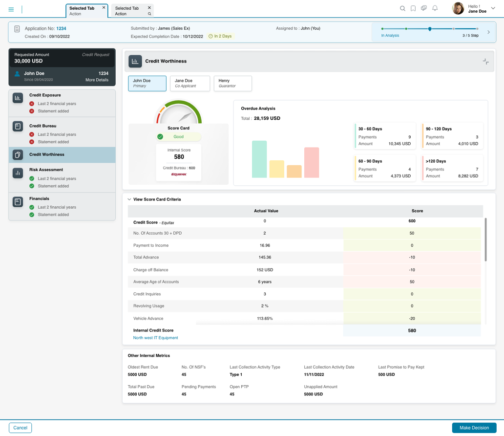
Task: Click the search icon in header
Action: coord(402,8)
